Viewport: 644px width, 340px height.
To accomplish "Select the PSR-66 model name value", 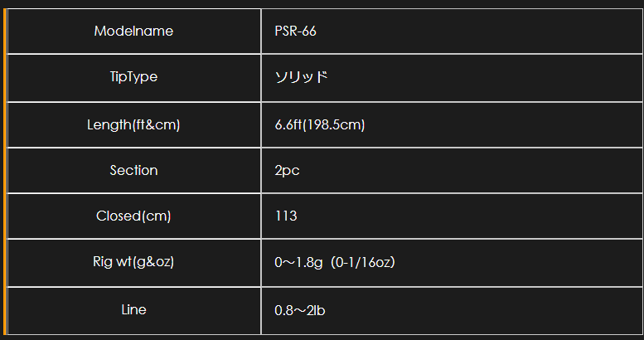I will click(295, 32).
